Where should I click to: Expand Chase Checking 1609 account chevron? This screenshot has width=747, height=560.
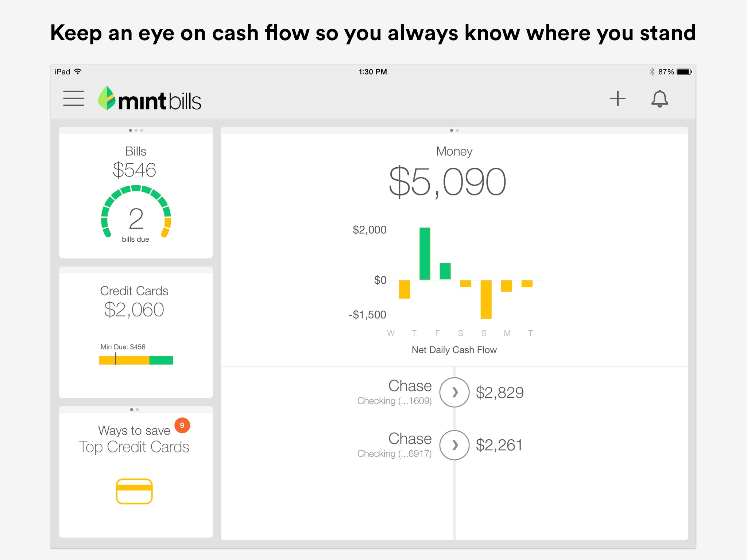[x=454, y=392]
